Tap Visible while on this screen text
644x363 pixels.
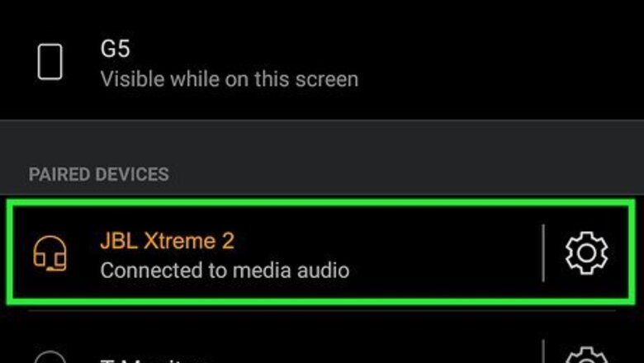click(x=230, y=79)
